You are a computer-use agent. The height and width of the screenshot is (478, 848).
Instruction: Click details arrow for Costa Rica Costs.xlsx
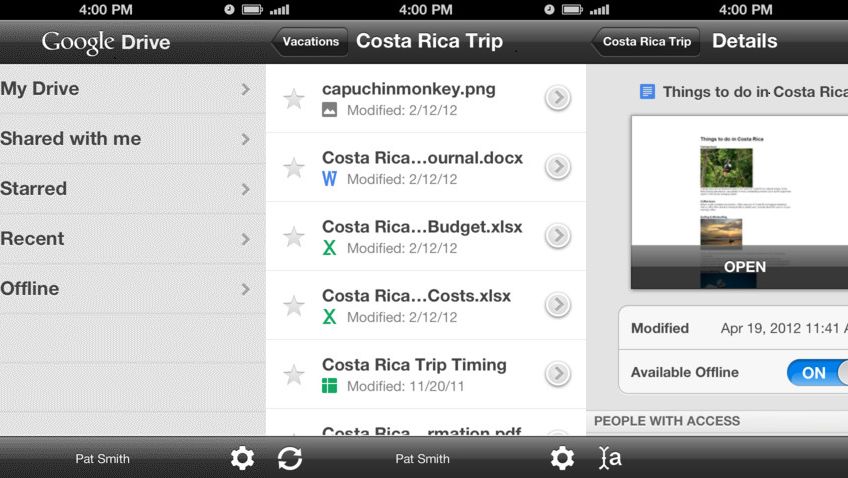click(558, 305)
